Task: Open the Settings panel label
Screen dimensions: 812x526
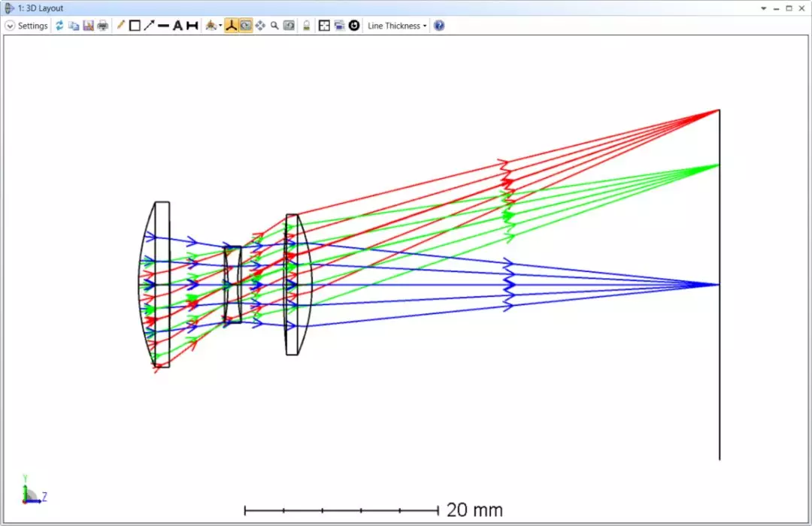Action: tap(32, 26)
